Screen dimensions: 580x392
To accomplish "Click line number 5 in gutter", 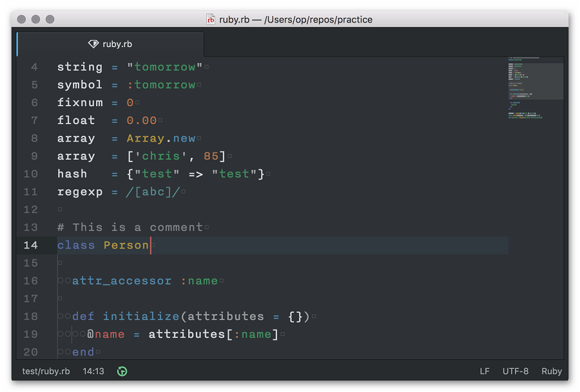I will click(34, 84).
